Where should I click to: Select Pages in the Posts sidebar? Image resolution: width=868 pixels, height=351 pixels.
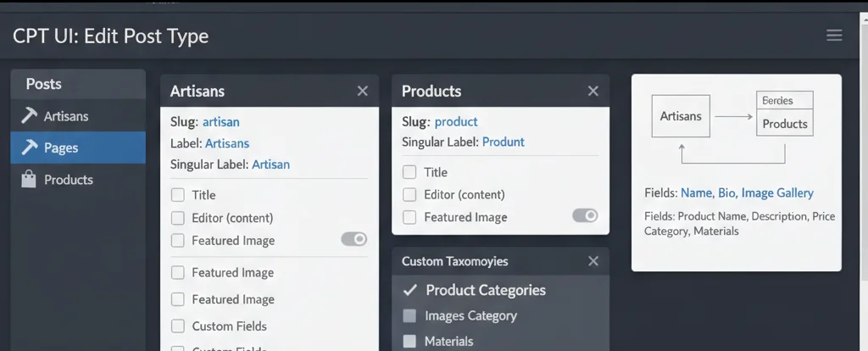pyautogui.click(x=78, y=148)
